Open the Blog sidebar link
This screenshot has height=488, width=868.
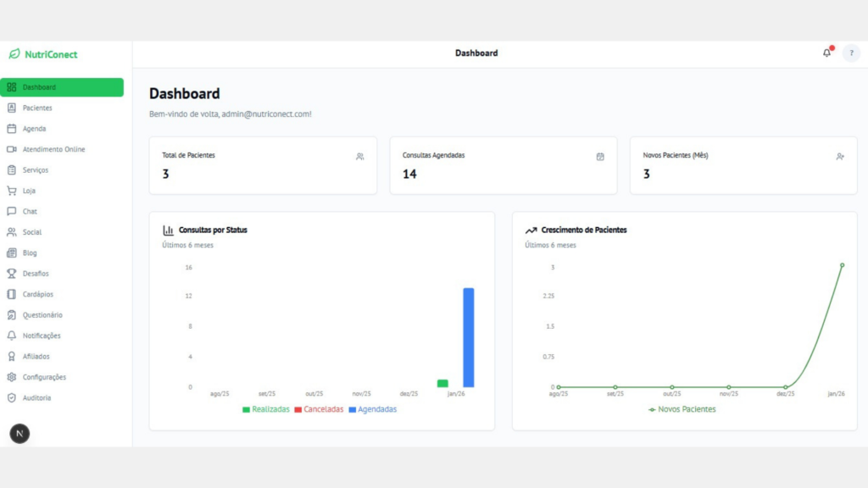(x=30, y=252)
